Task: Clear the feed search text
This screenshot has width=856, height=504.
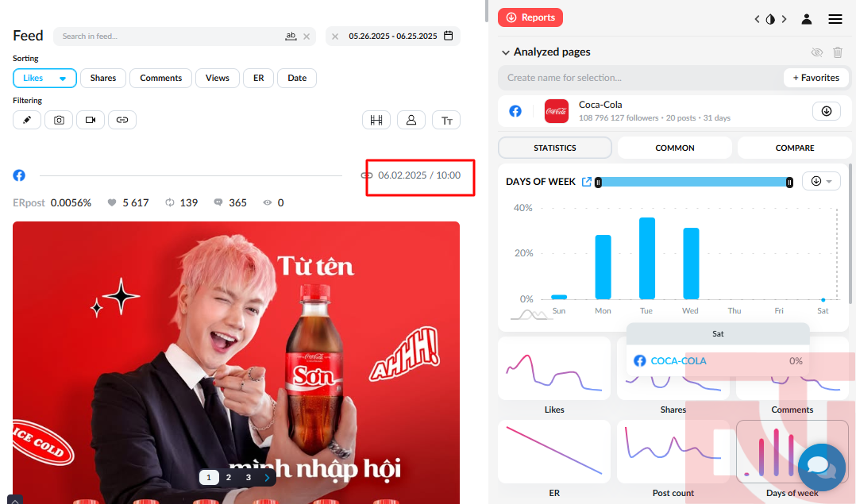Action: point(307,37)
